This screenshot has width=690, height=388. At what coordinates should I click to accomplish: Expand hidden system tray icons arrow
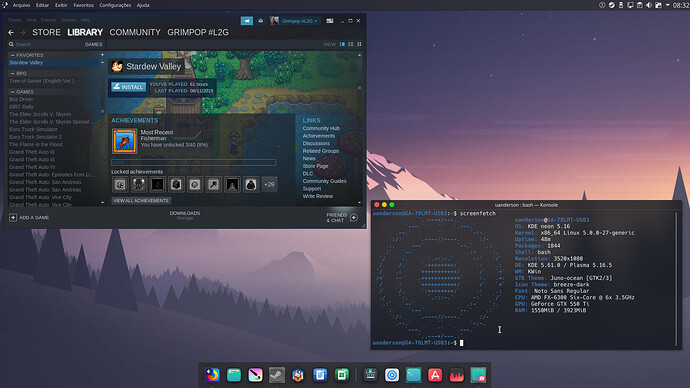pyautogui.click(x=668, y=5)
